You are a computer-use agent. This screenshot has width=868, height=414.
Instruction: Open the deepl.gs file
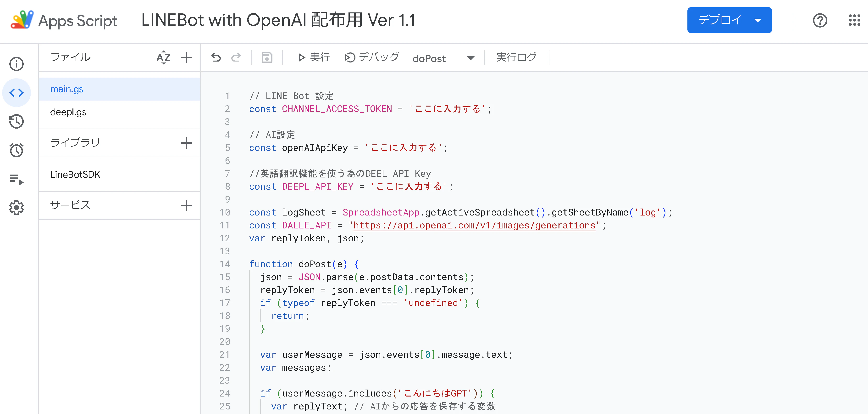119,112
